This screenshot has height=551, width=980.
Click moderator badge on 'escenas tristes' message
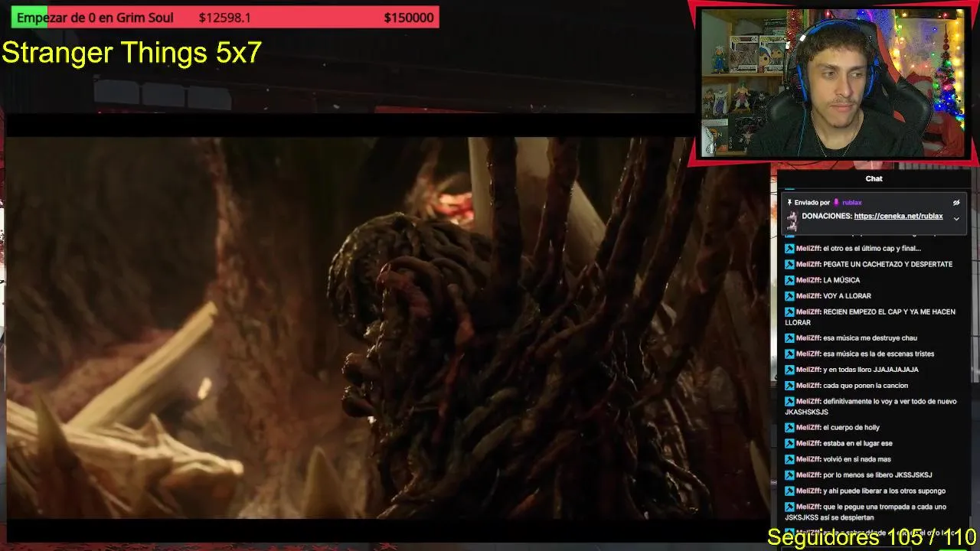click(x=789, y=354)
